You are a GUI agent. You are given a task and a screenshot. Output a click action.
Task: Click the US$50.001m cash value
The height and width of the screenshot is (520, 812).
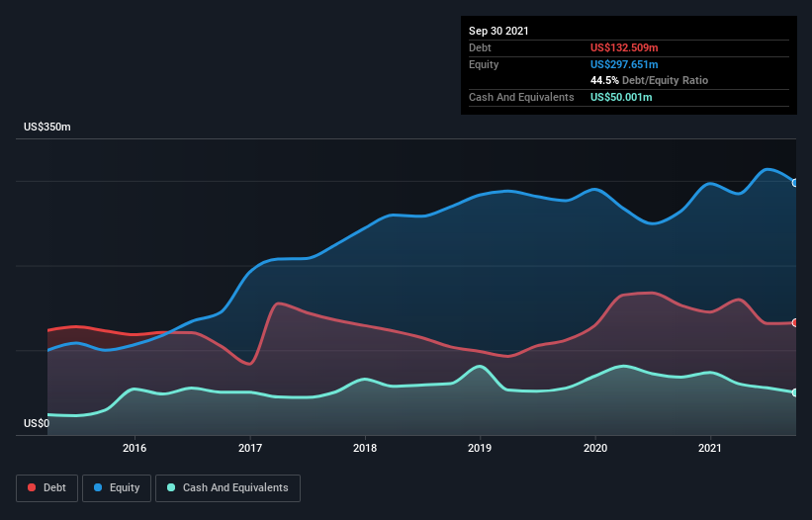click(621, 97)
